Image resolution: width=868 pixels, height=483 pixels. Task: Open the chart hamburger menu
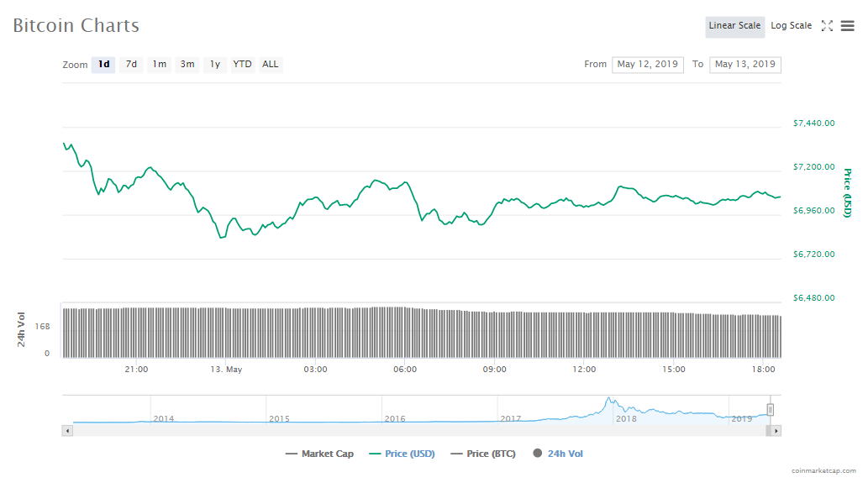coord(847,26)
